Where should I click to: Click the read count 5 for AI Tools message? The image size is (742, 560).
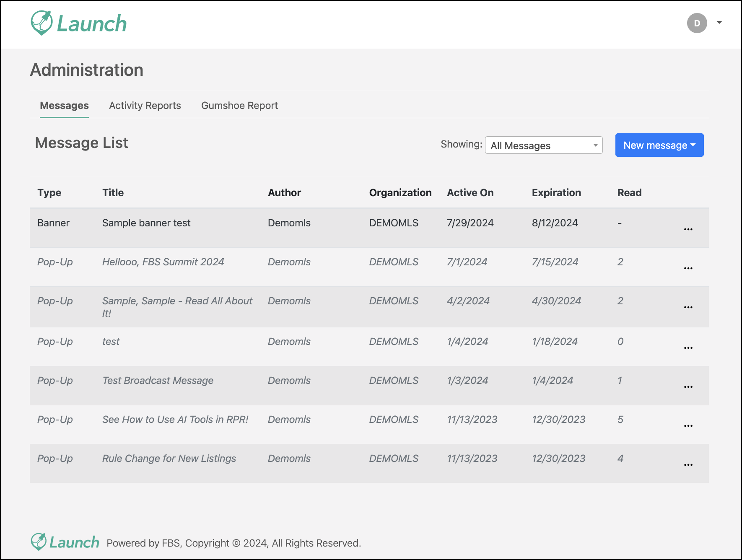pyautogui.click(x=620, y=420)
